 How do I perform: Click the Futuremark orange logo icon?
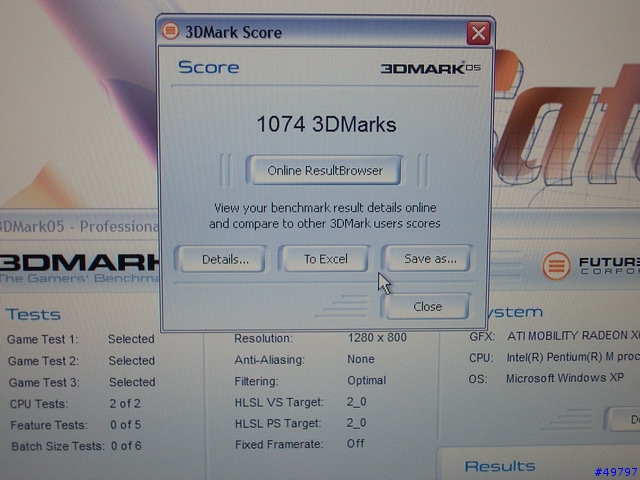point(556,266)
